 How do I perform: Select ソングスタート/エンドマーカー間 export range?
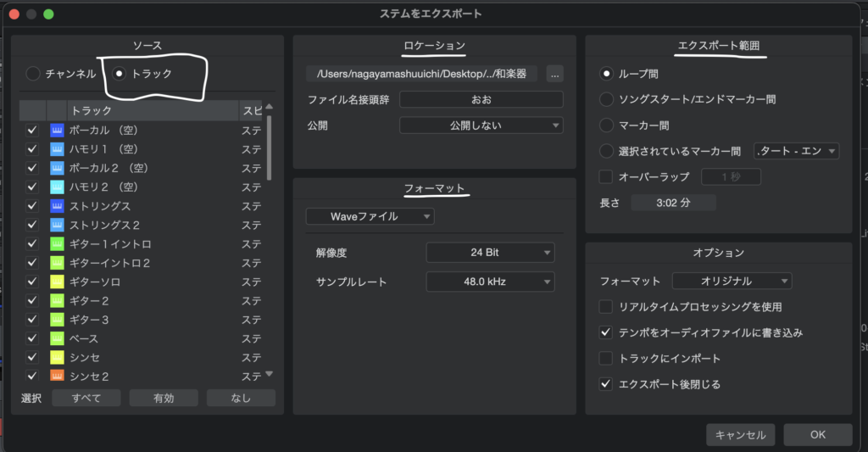point(607,99)
